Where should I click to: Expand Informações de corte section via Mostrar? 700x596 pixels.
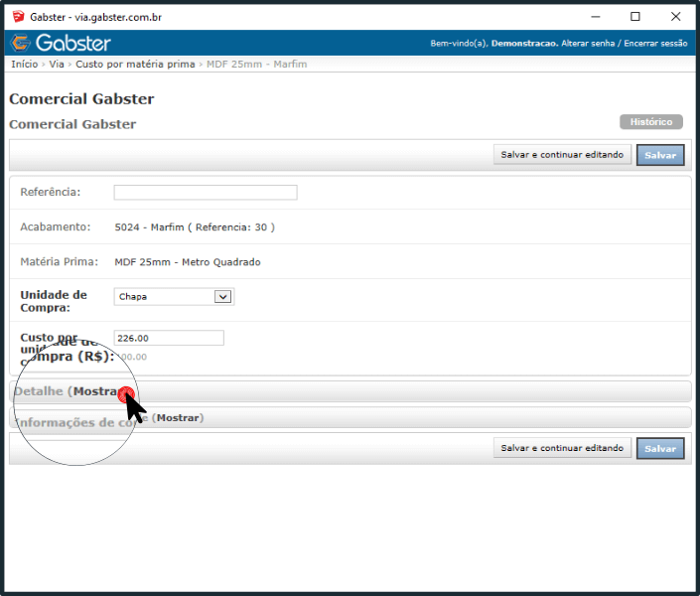(180, 418)
